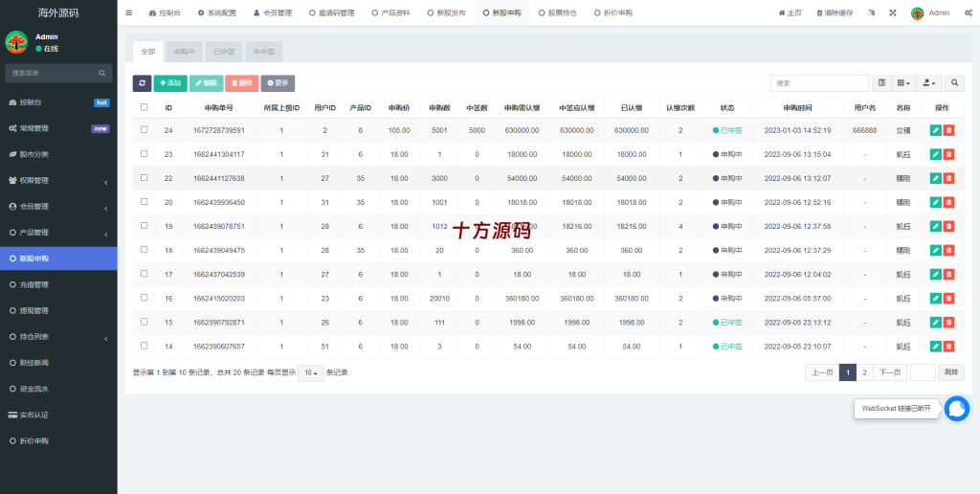This screenshot has height=494, width=980.
Task: Open the page size dropdown showing 10
Action: [311, 372]
